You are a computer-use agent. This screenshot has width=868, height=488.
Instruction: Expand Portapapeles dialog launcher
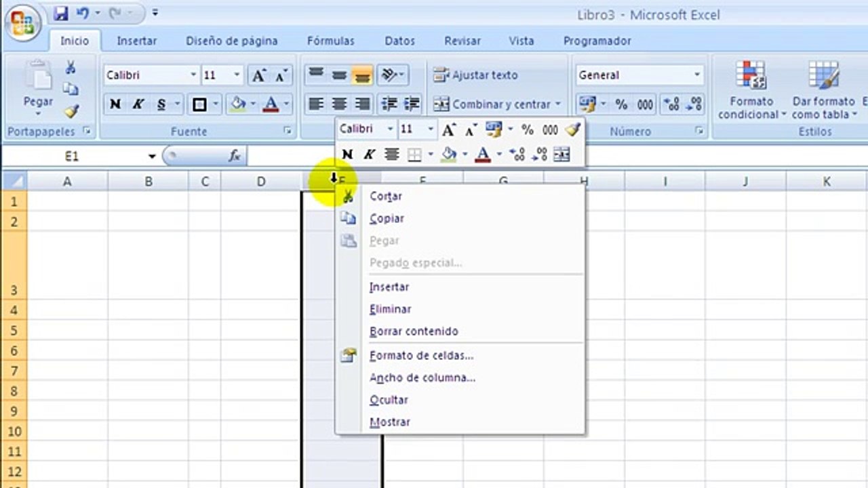point(86,131)
